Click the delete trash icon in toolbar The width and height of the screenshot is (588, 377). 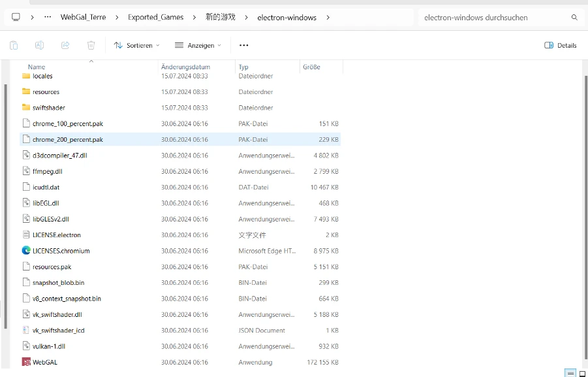point(91,45)
